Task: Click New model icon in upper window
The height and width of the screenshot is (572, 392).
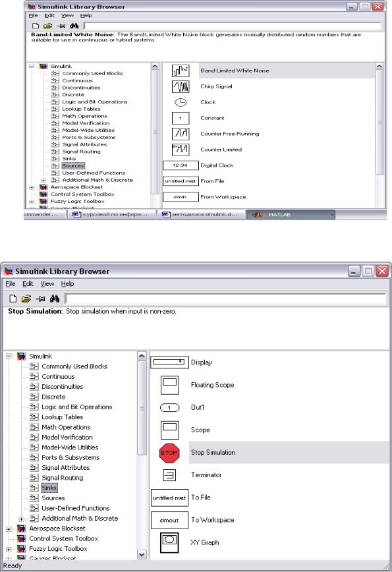Action: point(36,26)
